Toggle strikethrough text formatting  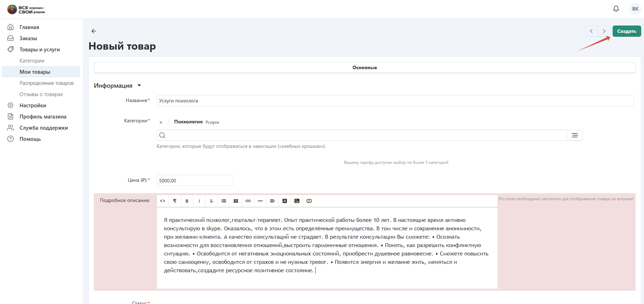click(x=211, y=201)
